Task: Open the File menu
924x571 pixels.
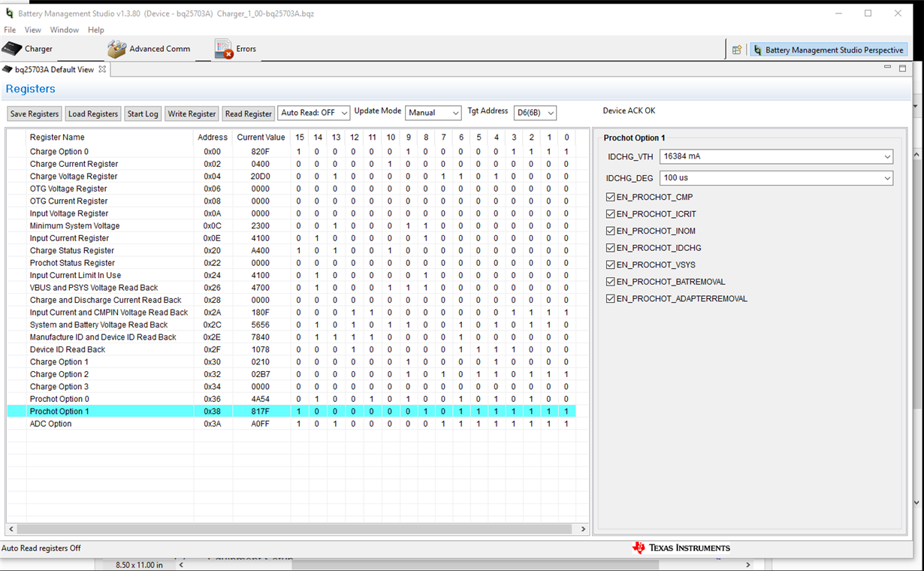Action: [10, 30]
